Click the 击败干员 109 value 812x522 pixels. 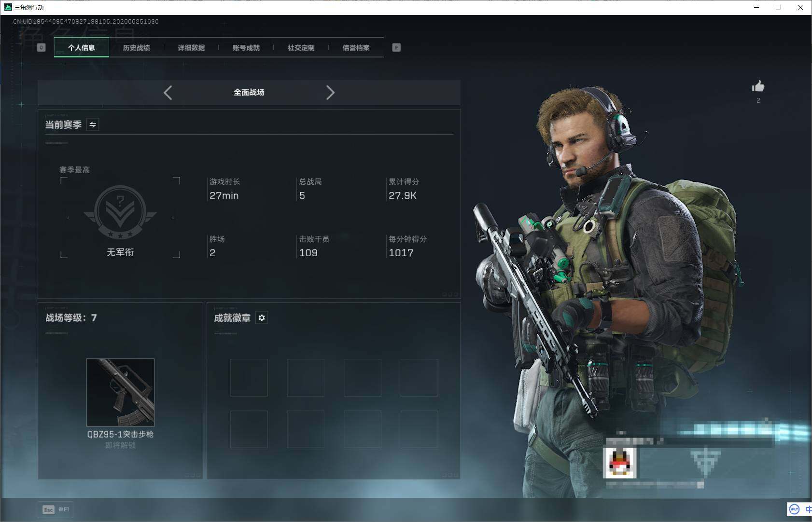pos(308,253)
